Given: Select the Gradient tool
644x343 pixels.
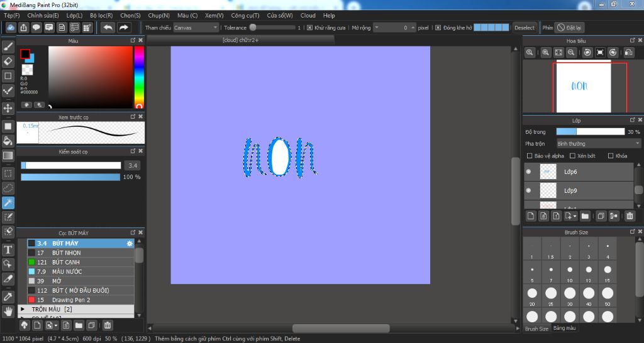Looking at the screenshot, I should (8, 156).
